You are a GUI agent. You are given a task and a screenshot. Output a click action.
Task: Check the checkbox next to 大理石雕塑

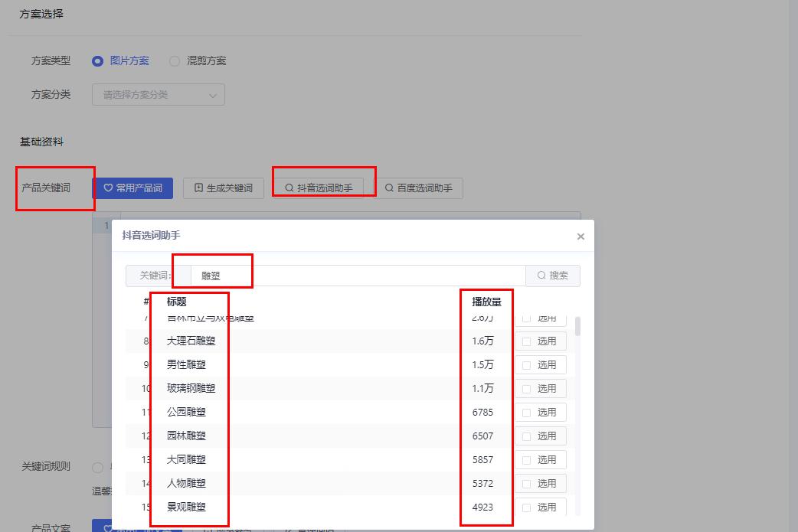526,341
